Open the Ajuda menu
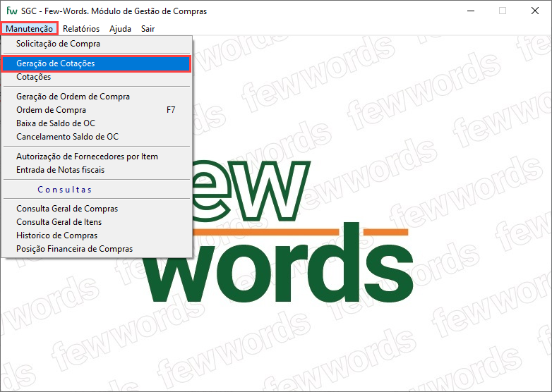This screenshot has width=552, height=392. pyautogui.click(x=120, y=28)
